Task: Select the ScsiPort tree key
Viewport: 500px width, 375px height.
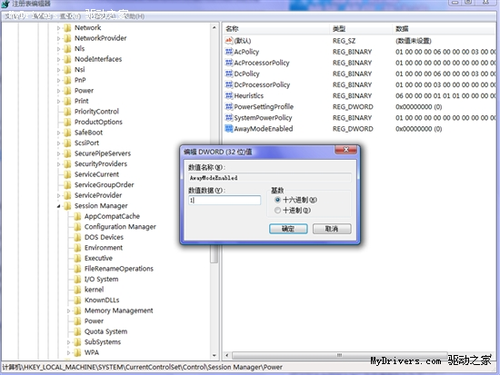Action: 87,143
